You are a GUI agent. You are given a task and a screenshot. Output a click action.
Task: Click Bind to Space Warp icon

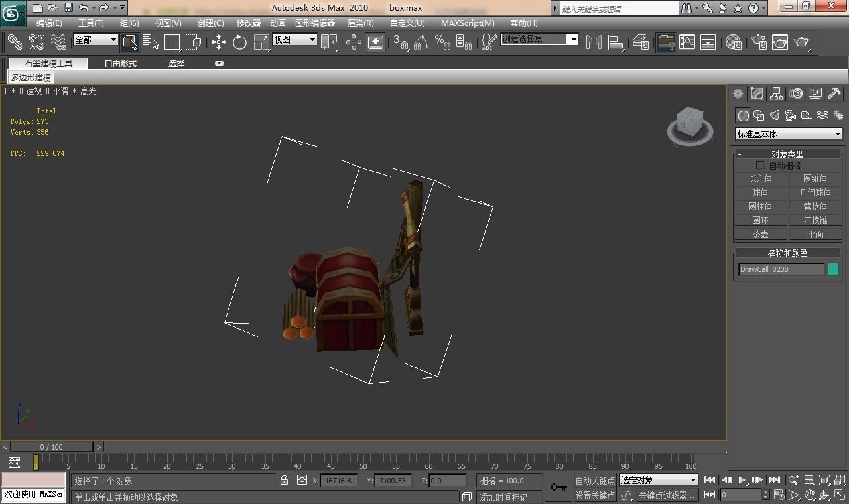pos(58,42)
